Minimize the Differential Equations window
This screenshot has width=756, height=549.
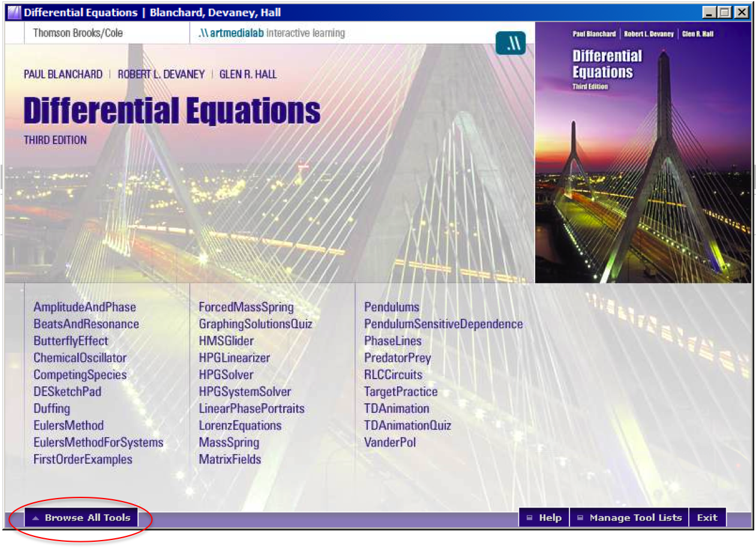[710, 12]
